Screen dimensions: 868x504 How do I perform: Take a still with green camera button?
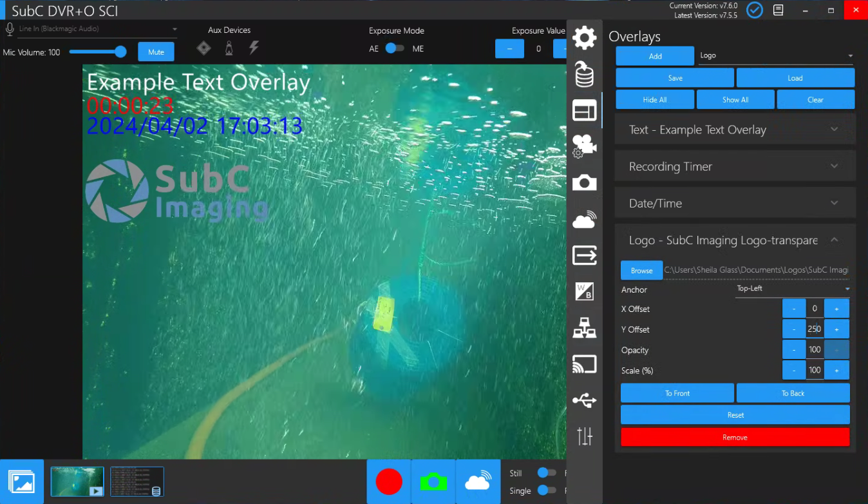[433, 481]
